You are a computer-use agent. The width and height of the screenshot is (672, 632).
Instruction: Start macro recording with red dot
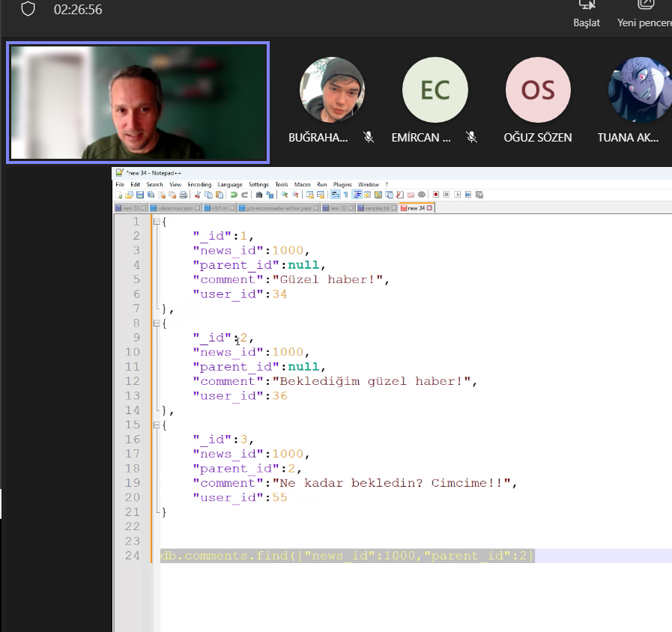tap(436, 195)
